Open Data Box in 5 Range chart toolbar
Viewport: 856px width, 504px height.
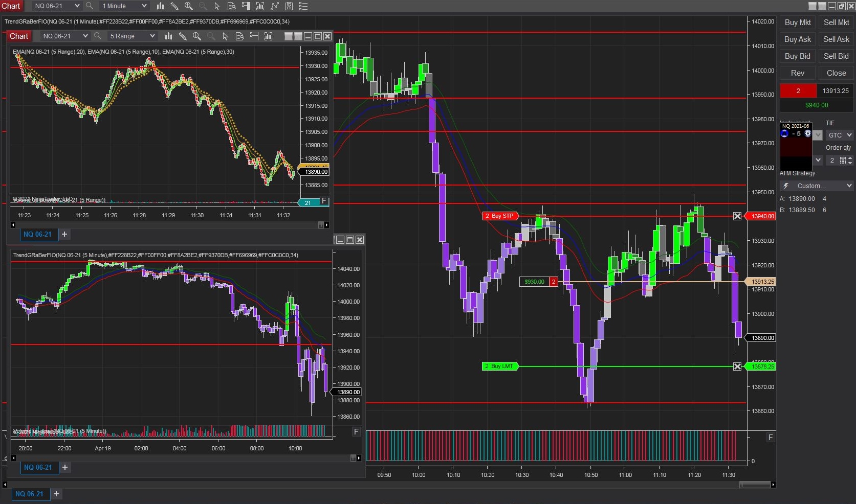pos(239,36)
